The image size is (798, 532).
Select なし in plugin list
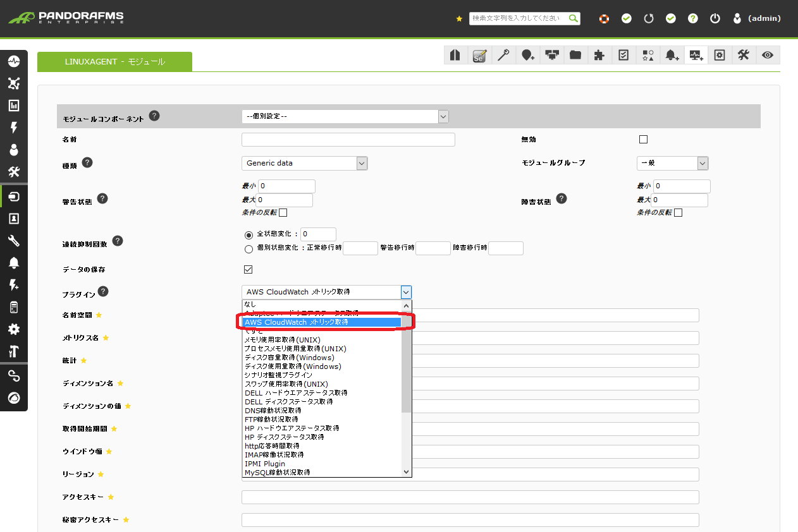click(322, 304)
